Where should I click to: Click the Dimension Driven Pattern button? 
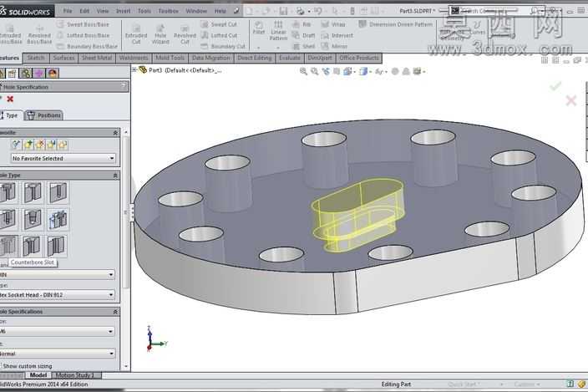pyautogui.click(x=395, y=24)
